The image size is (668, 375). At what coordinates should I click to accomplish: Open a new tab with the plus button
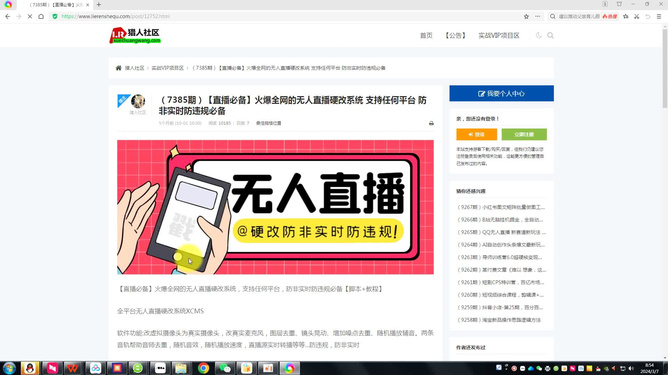(x=99, y=5)
